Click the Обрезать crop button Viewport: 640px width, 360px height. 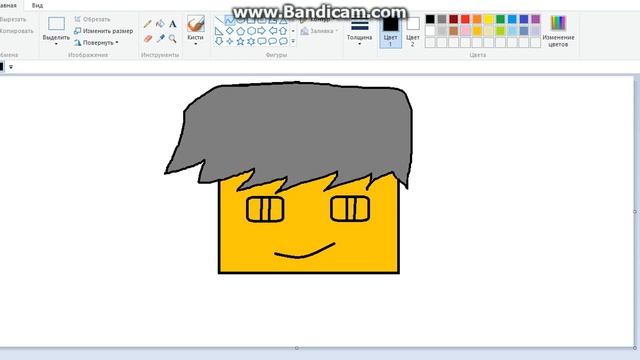coord(92,19)
